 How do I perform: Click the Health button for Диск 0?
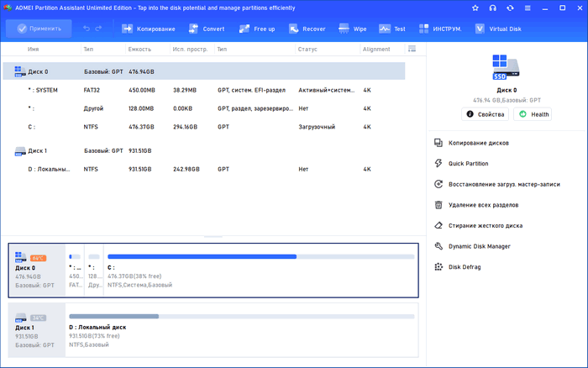pos(533,114)
